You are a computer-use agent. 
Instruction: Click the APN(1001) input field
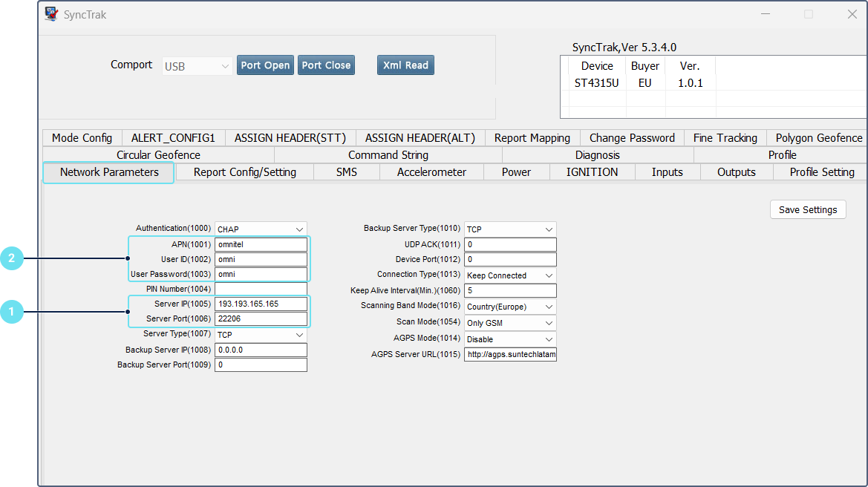[x=261, y=244]
